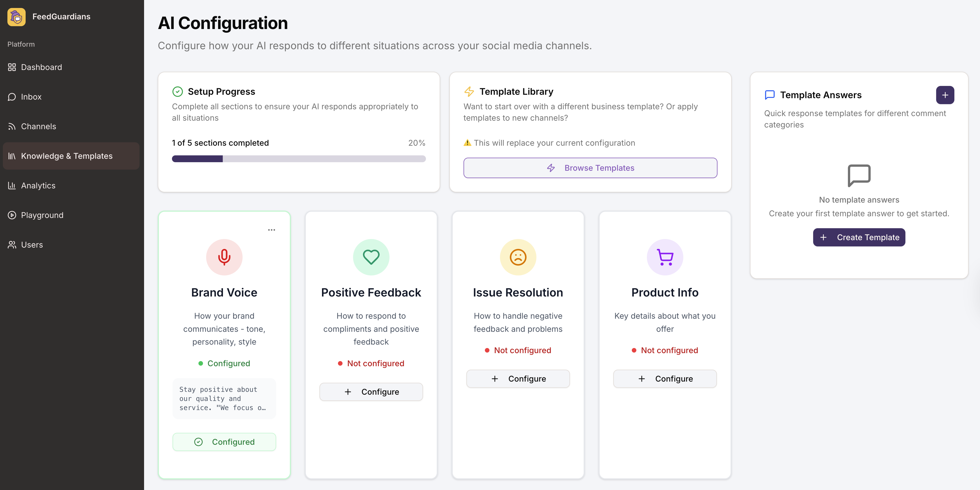Viewport: 980px width, 490px height.
Task: Open Brand Voice three-dot options menu
Action: pyautogui.click(x=271, y=230)
